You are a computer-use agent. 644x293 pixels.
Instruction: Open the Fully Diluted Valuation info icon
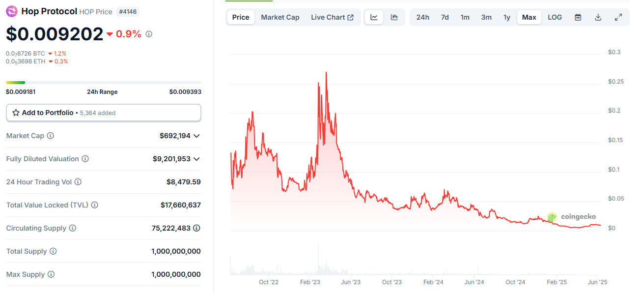pos(85,159)
